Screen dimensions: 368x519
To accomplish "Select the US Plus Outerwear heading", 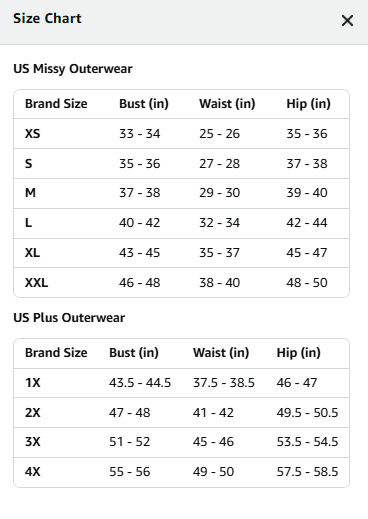I will pyautogui.click(x=69, y=318).
